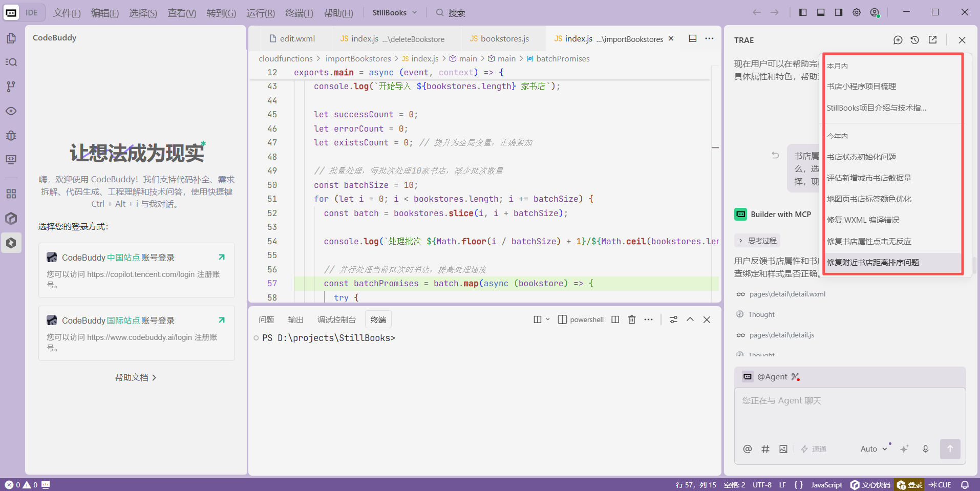Select the CodeBuddy icon in activity bar

pos(11,243)
